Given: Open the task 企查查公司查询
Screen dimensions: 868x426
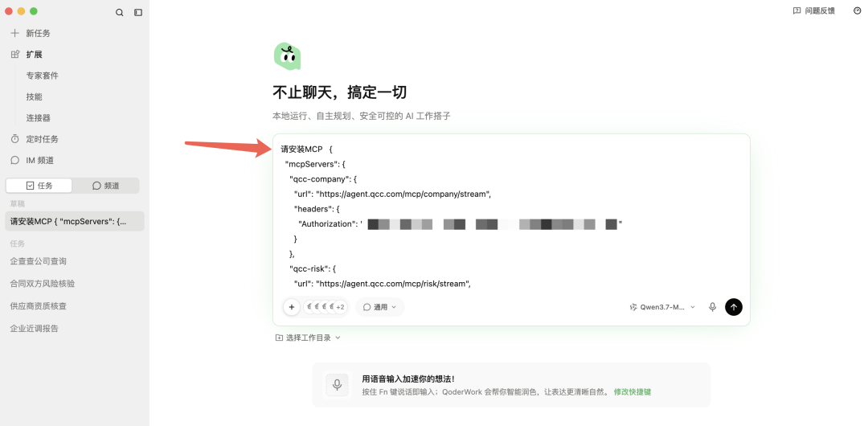Looking at the screenshot, I should click(39, 261).
